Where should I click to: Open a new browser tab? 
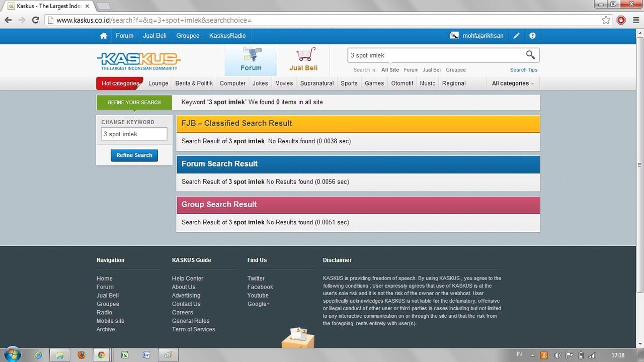(103, 6)
